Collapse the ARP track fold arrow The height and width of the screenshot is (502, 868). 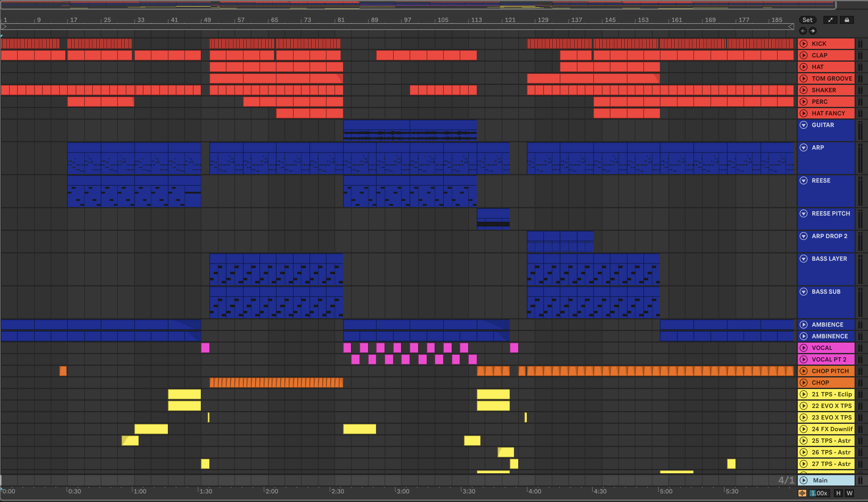coord(804,147)
